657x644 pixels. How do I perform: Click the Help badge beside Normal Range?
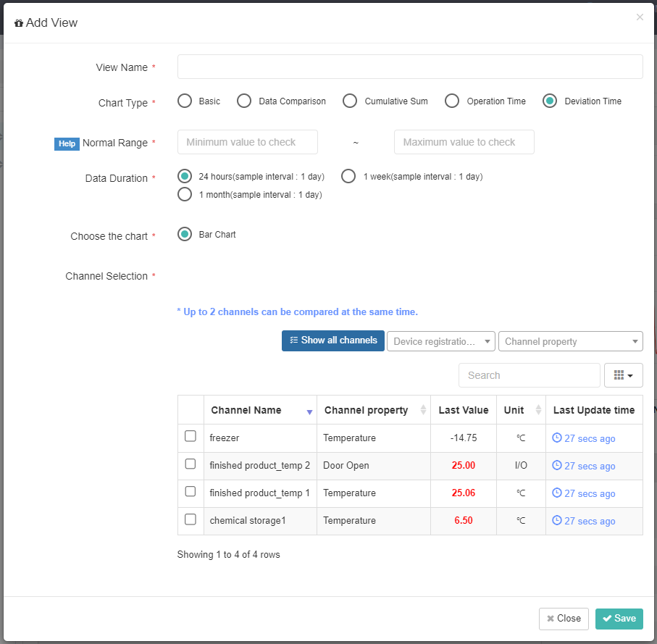(x=67, y=143)
